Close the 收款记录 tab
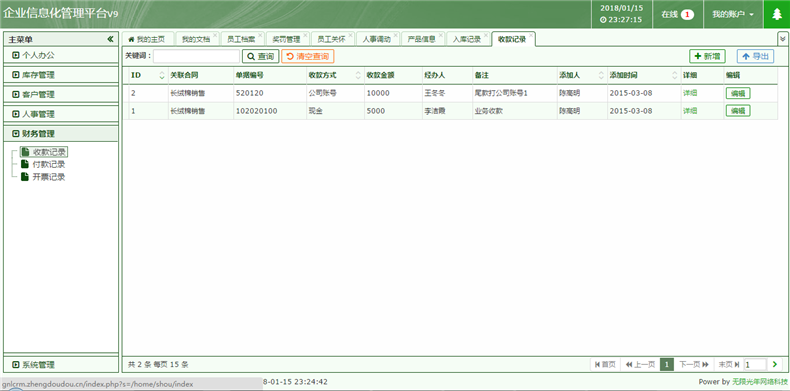This screenshot has width=790, height=391. click(x=531, y=35)
